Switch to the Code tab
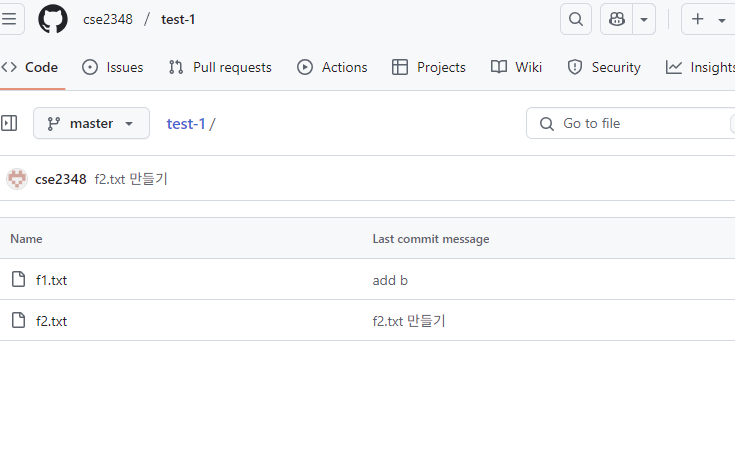Image resolution: width=735 pixels, height=458 pixels. (30, 67)
